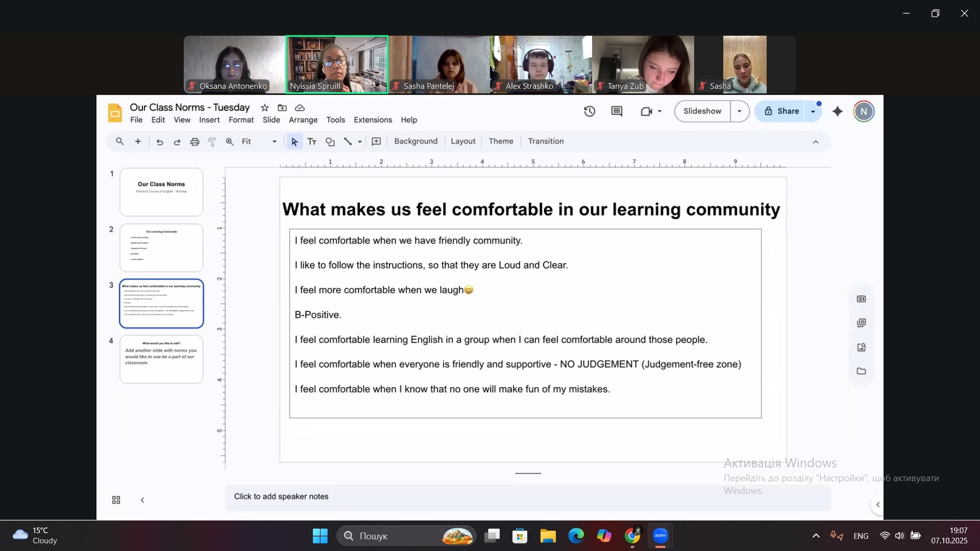Click the print icon in toolbar
This screenshot has height=551, width=980.
[x=194, y=142]
